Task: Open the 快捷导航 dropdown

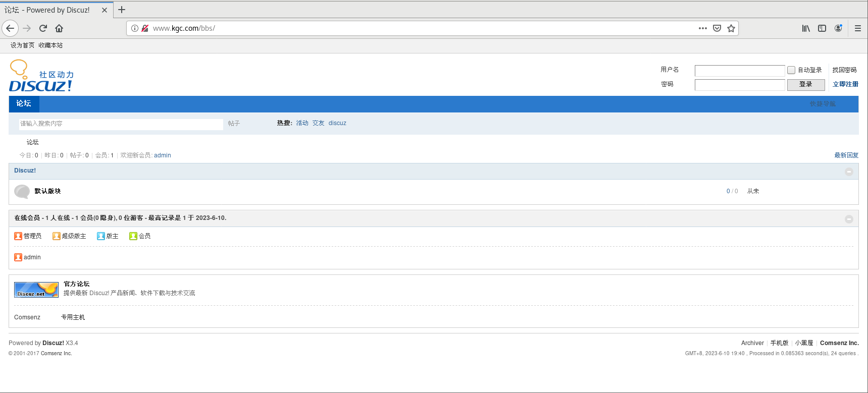Action: (823, 104)
